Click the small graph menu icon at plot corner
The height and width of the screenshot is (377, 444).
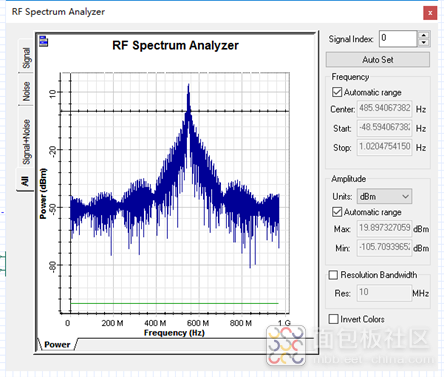[43, 41]
